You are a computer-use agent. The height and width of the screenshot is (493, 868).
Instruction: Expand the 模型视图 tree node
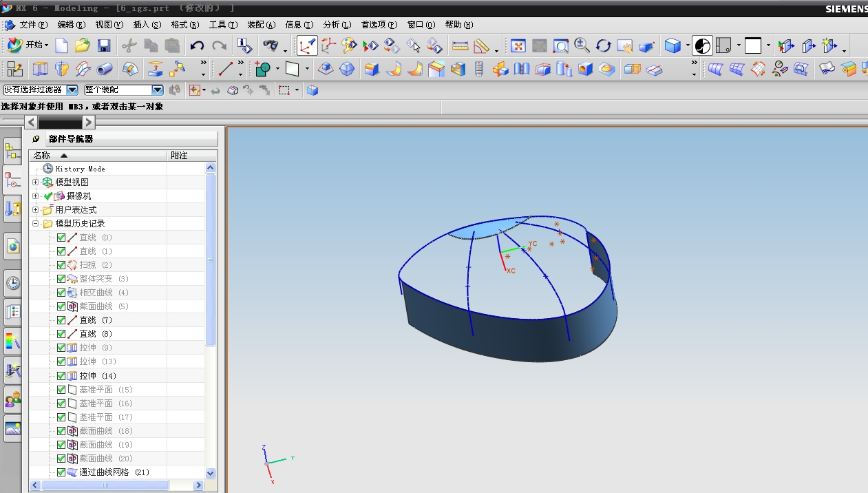click(x=36, y=182)
